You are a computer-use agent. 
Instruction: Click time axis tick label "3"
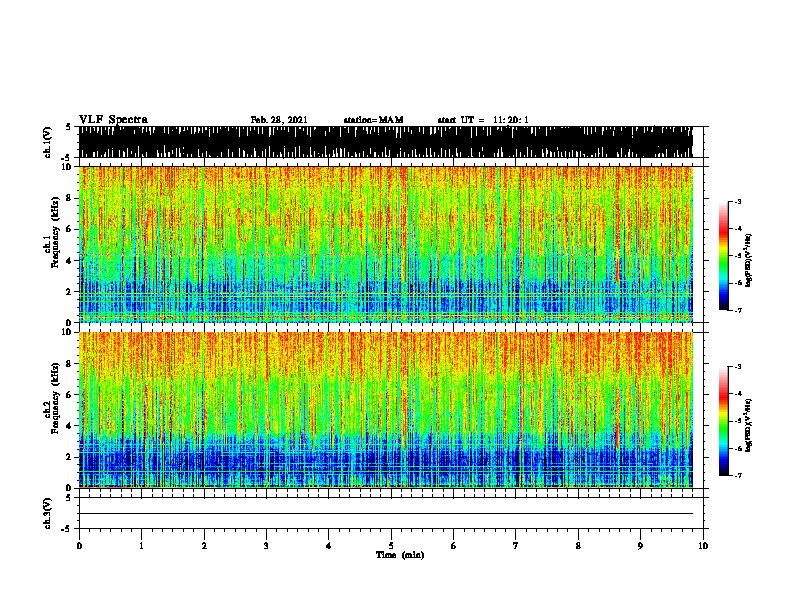[266, 546]
